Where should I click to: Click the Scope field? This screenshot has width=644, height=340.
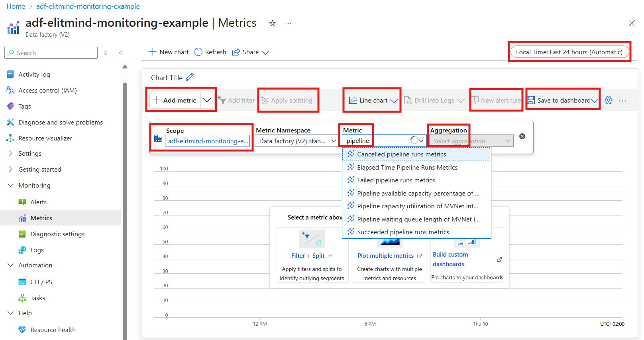[207, 141]
